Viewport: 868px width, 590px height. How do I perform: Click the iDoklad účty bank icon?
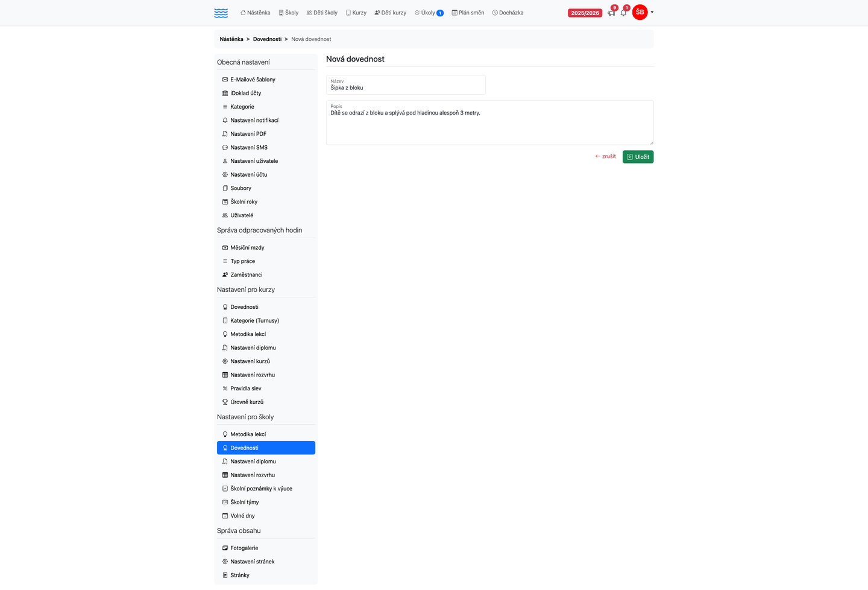pos(225,93)
